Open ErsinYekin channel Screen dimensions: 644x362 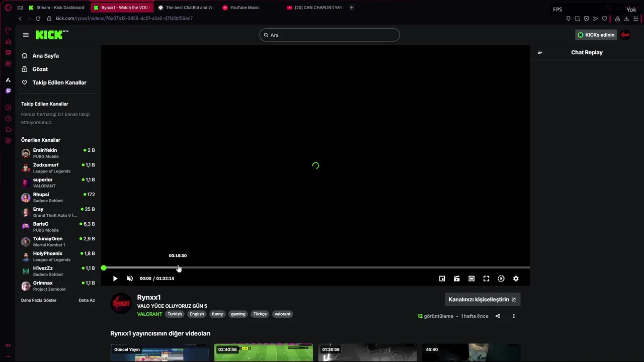pos(58,153)
